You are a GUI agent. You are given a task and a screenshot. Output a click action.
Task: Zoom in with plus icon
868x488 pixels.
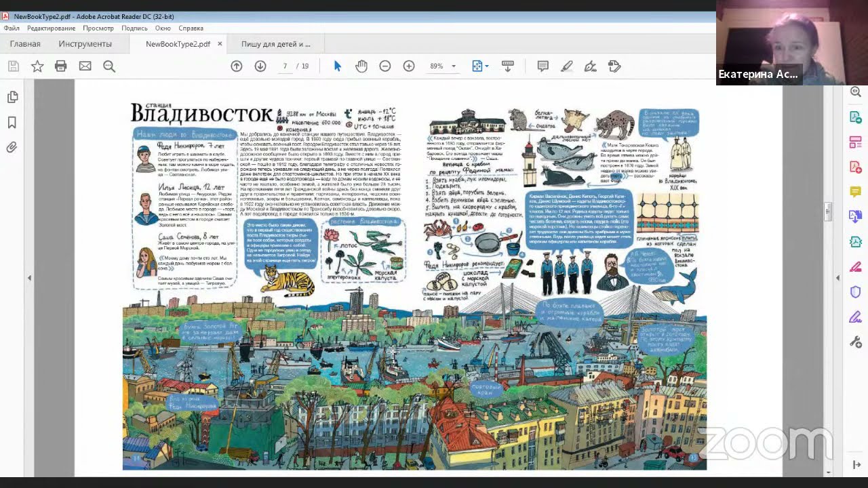409,66
